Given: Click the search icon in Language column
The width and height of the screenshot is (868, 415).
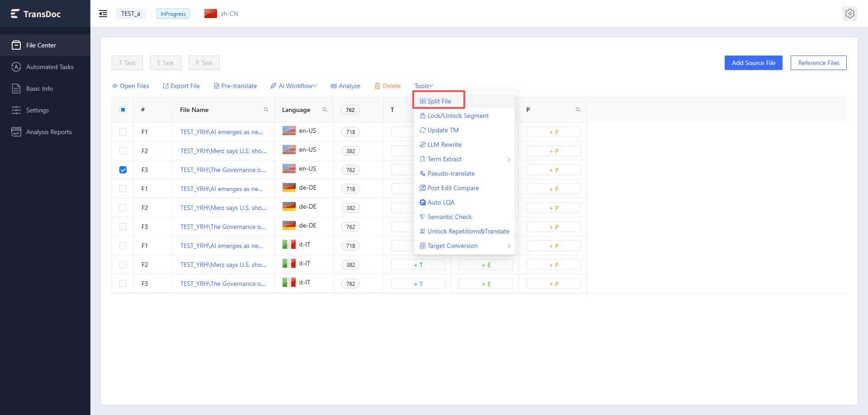Looking at the screenshot, I should [325, 110].
